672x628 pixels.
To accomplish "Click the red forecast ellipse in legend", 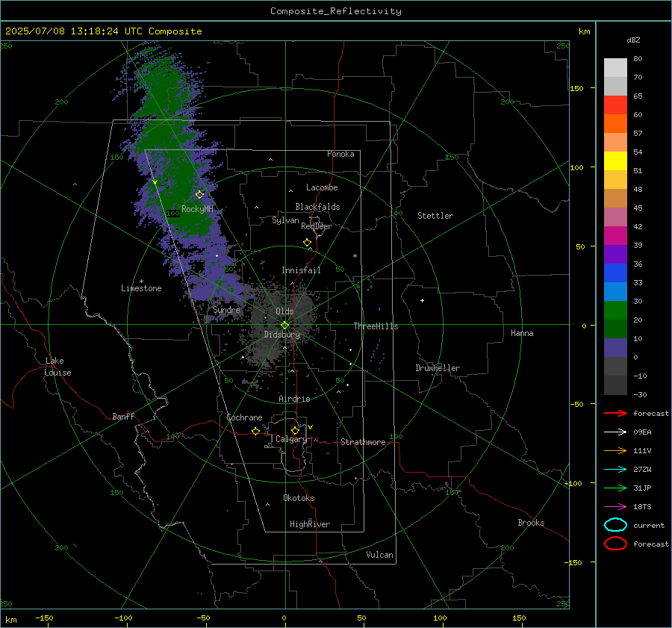I will pos(615,544).
